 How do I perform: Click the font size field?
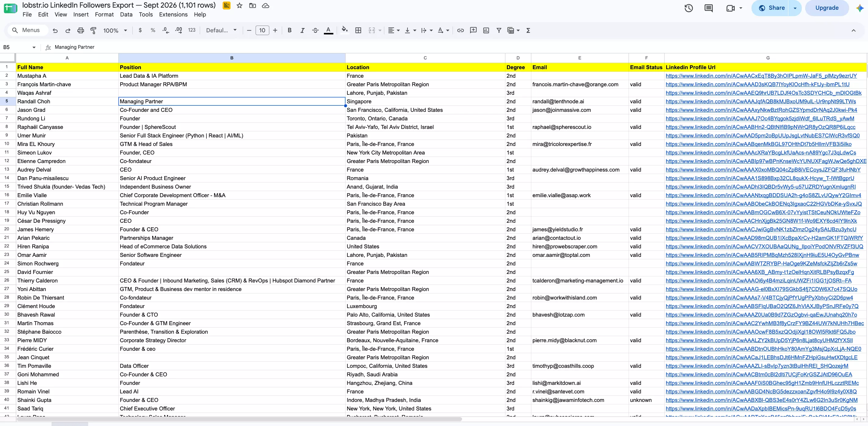tap(262, 30)
